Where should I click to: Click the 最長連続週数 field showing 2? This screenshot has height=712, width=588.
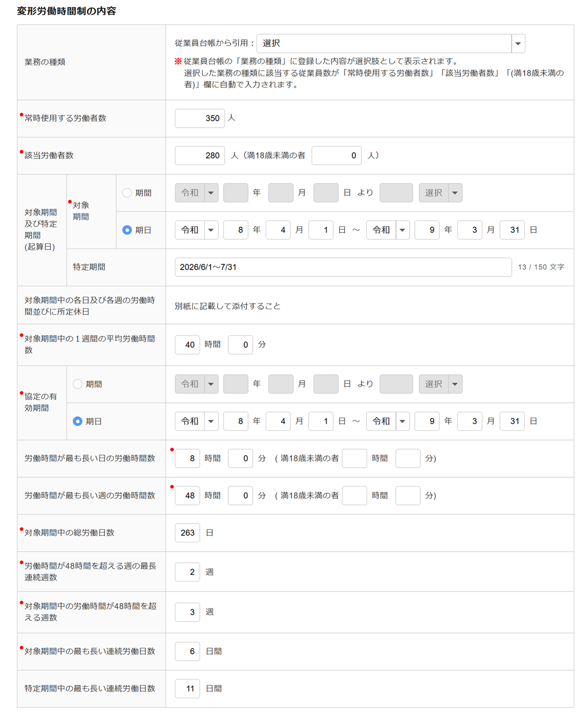click(x=187, y=572)
